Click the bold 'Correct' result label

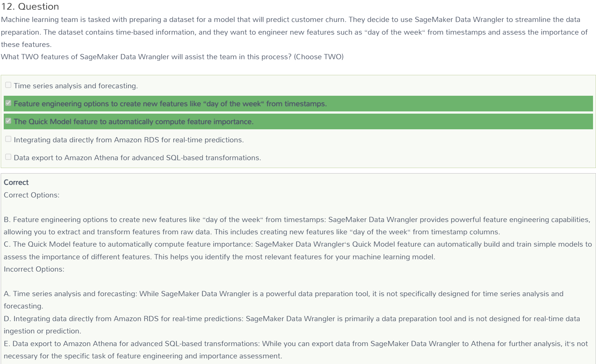coord(16,182)
